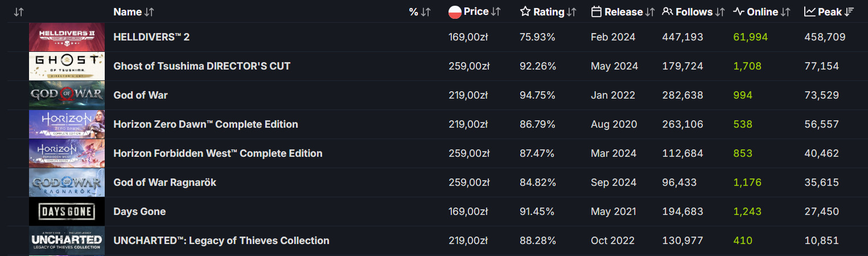Click Days Gone game thumbnail

coord(67,212)
